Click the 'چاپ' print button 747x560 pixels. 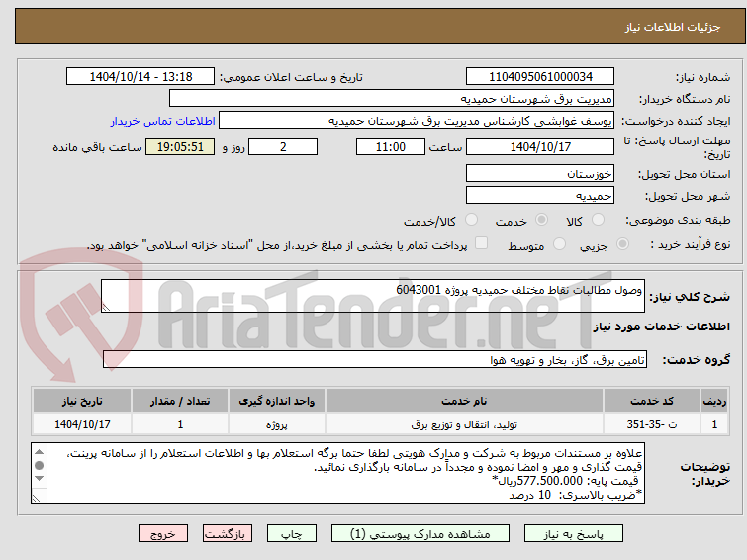pyautogui.click(x=292, y=534)
